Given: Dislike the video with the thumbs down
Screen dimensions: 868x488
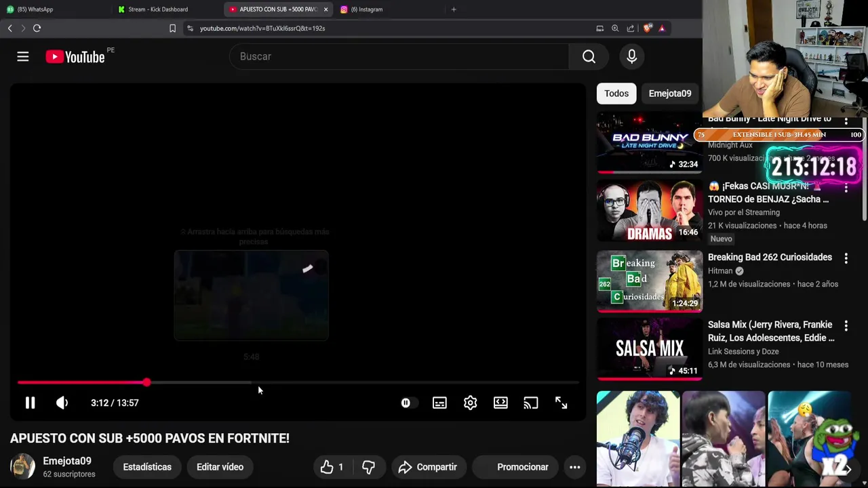Looking at the screenshot, I should point(368,467).
